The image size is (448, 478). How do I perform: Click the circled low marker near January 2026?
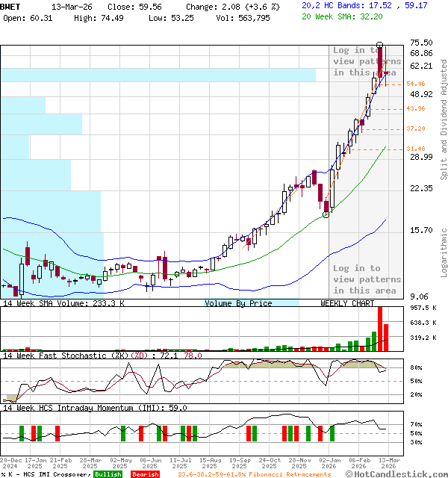(x=326, y=214)
